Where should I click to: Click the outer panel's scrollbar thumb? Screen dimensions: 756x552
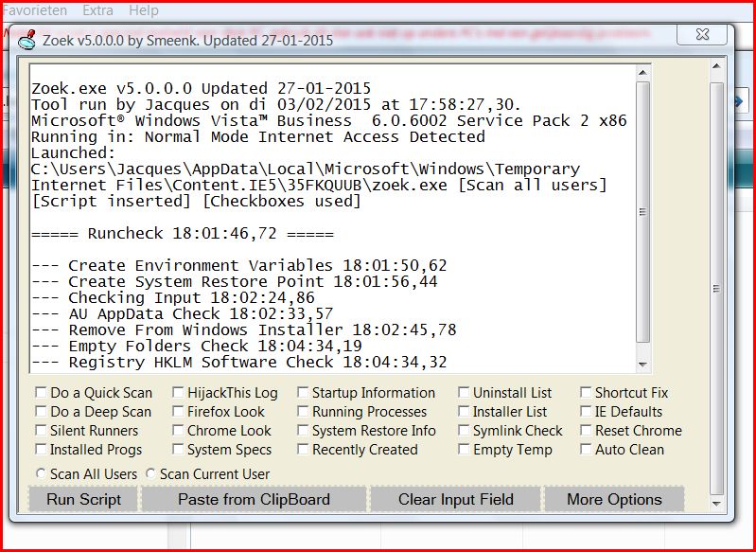716,289
